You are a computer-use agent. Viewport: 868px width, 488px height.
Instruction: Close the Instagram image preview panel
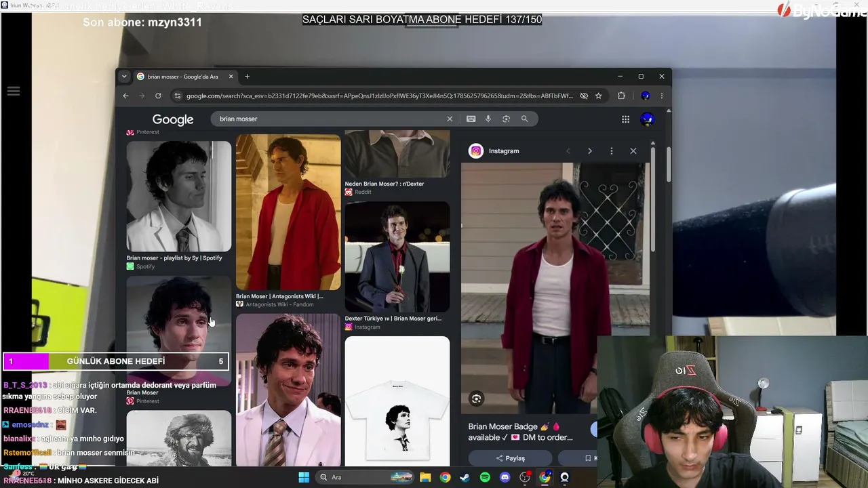(x=633, y=151)
